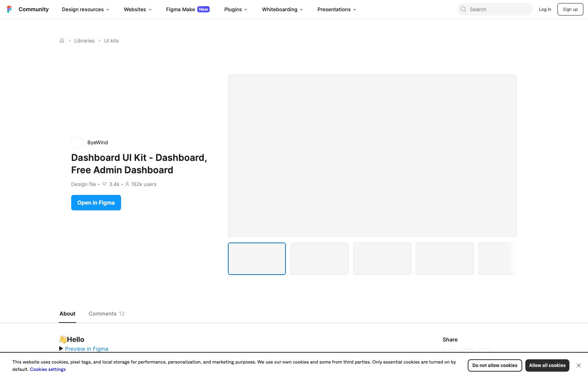Click Allow all cookies
The image size is (588, 379).
click(x=547, y=365)
